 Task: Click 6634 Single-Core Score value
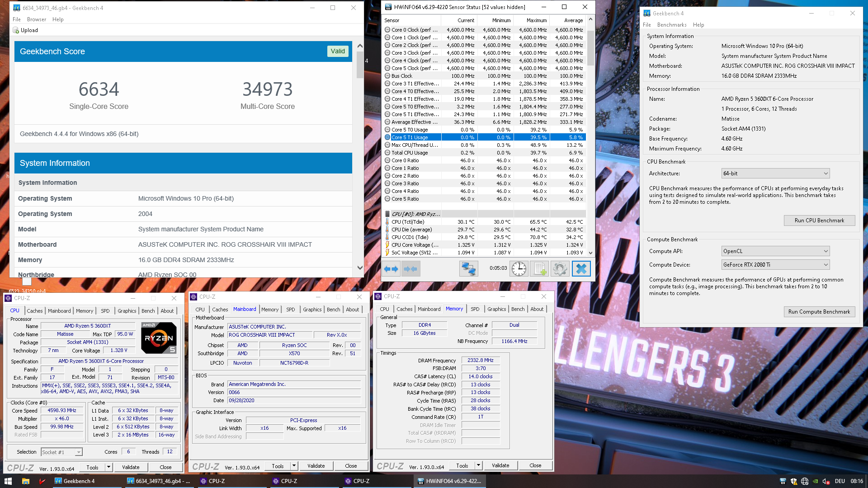click(x=99, y=89)
